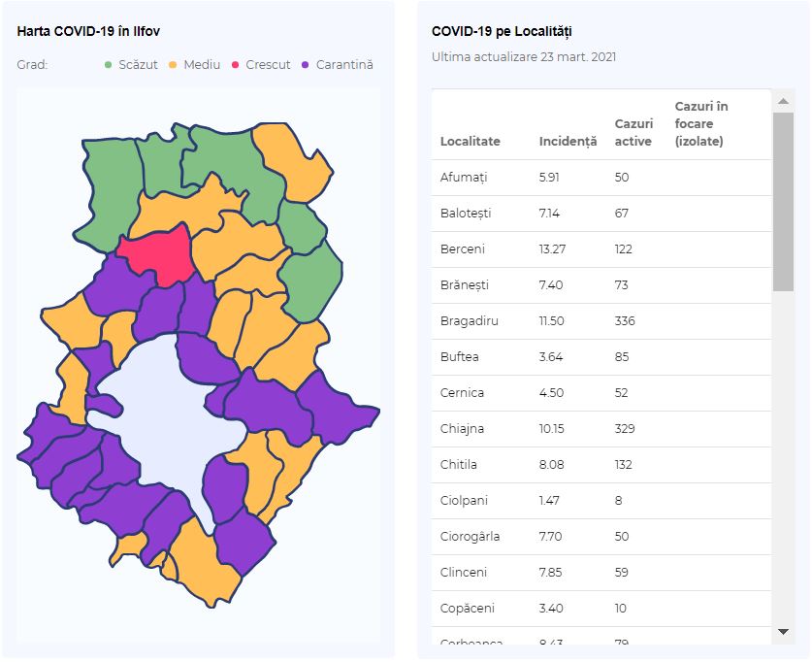Select the Afumați table row
812x662 pixels.
[601, 178]
